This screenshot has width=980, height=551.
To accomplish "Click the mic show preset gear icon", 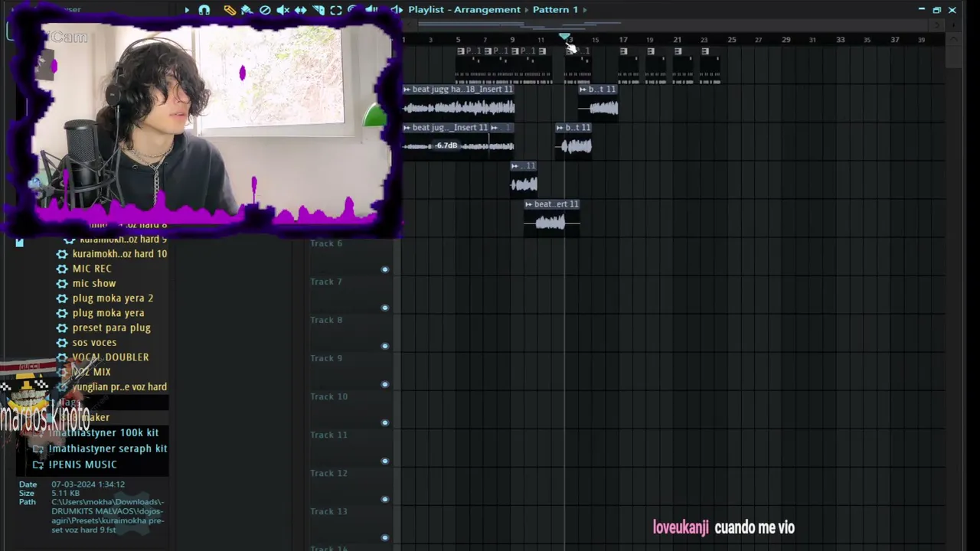I will [62, 283].
